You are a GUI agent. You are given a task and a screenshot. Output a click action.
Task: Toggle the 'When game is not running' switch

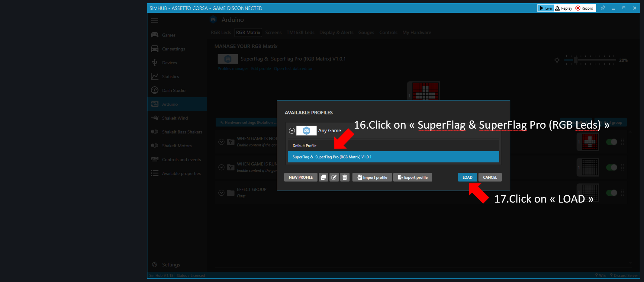(612, 142)
